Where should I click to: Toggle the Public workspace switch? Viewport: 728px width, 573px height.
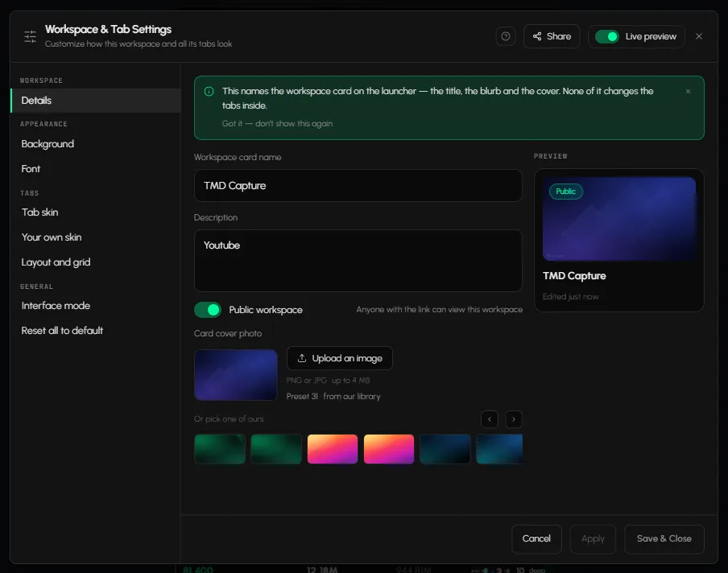(208, 310)
